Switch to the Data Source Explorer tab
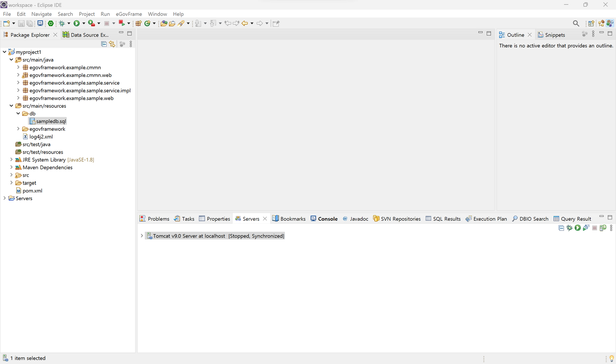This screenshot has width=616, height=364. pyautogui.click(x=86, y=35)
